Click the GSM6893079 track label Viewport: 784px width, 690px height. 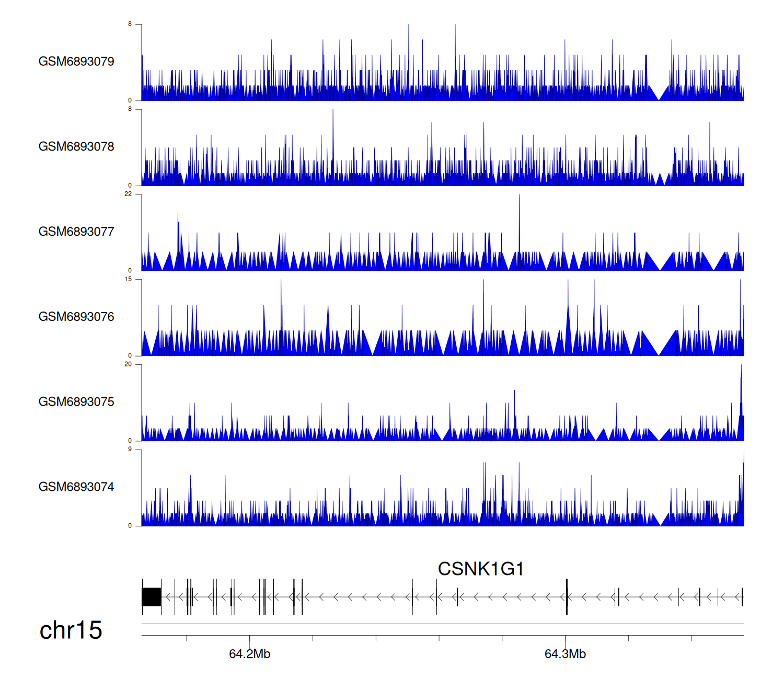[x=76, y=62]
